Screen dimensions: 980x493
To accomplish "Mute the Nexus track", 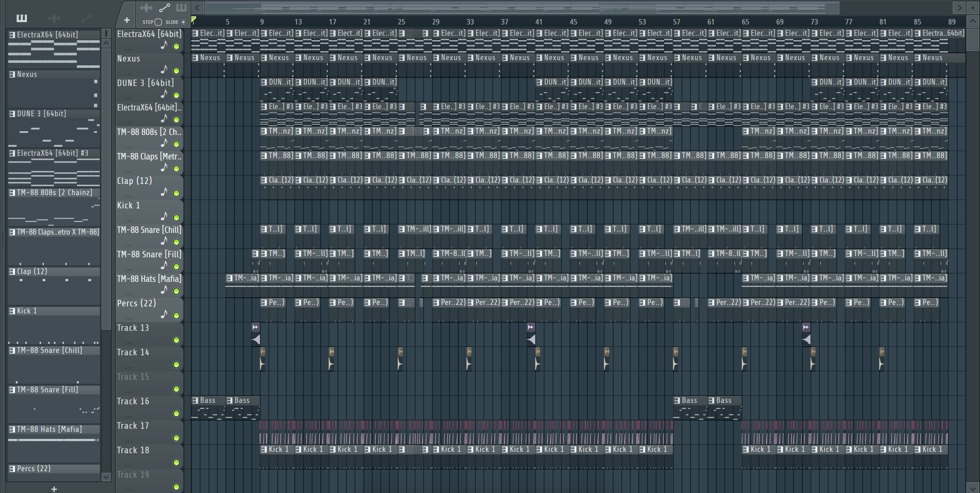I will [176, 71].
